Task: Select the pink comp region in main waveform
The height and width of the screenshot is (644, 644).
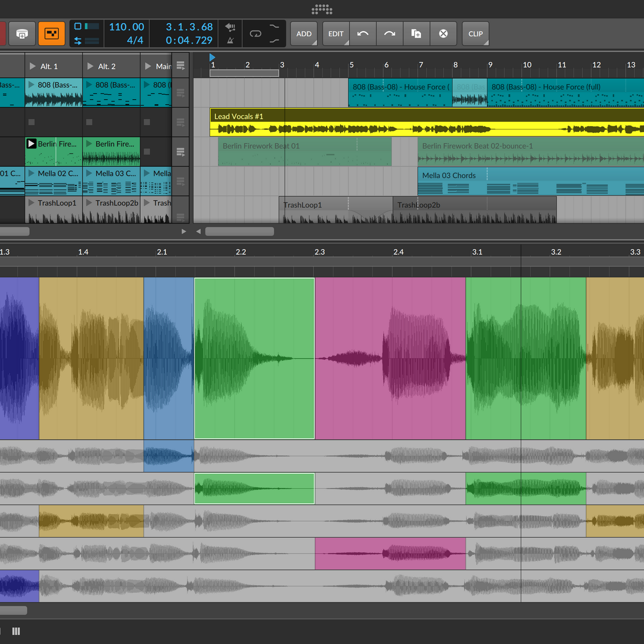Action: [x=390, y=358]
